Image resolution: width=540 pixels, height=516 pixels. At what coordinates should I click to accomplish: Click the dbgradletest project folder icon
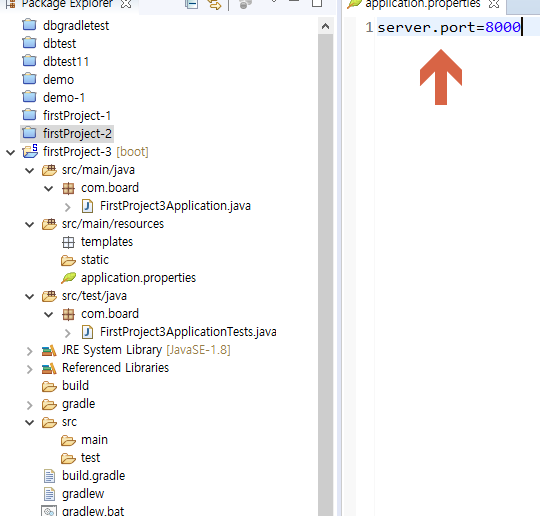29,25
